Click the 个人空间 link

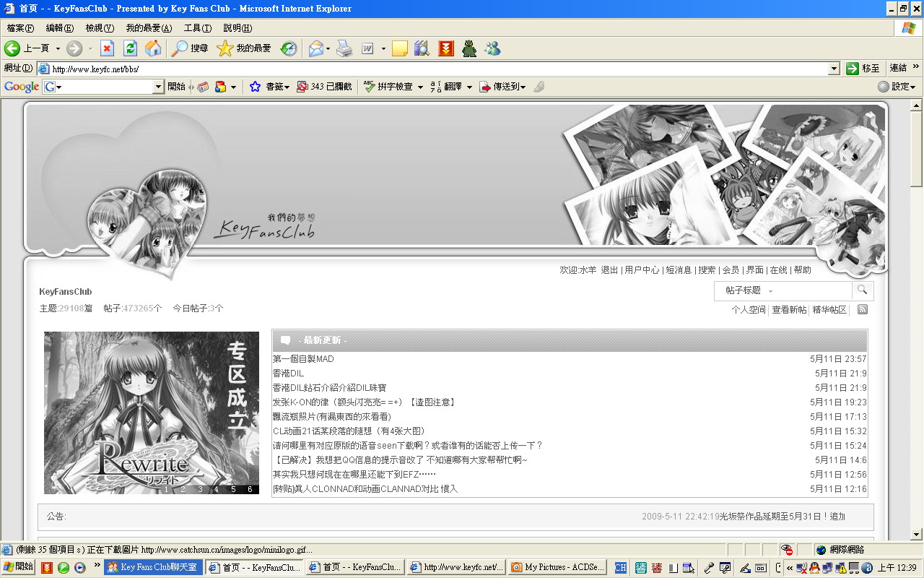(749, 310)
